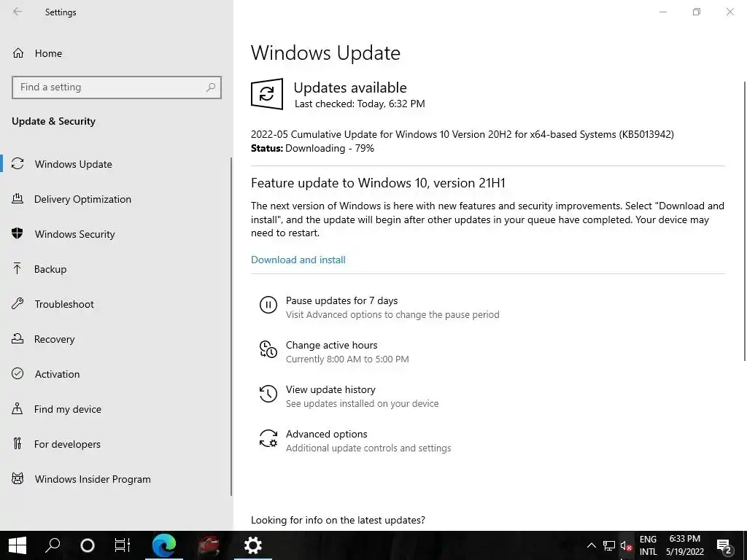Viewport: 747px width, 560px height.
Task: Click the Activation checkmark circle icon
Action: [18, 373]
